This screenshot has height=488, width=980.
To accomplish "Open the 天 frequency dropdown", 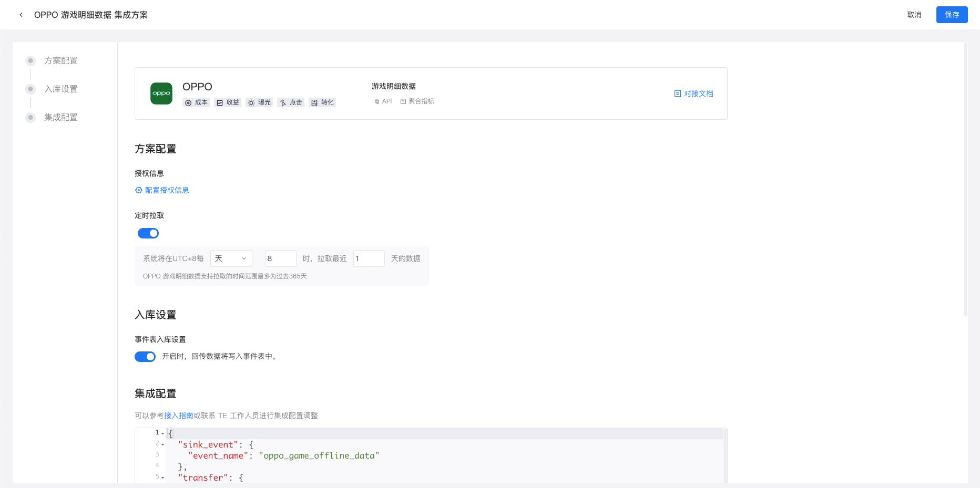I will coord(231,258).
